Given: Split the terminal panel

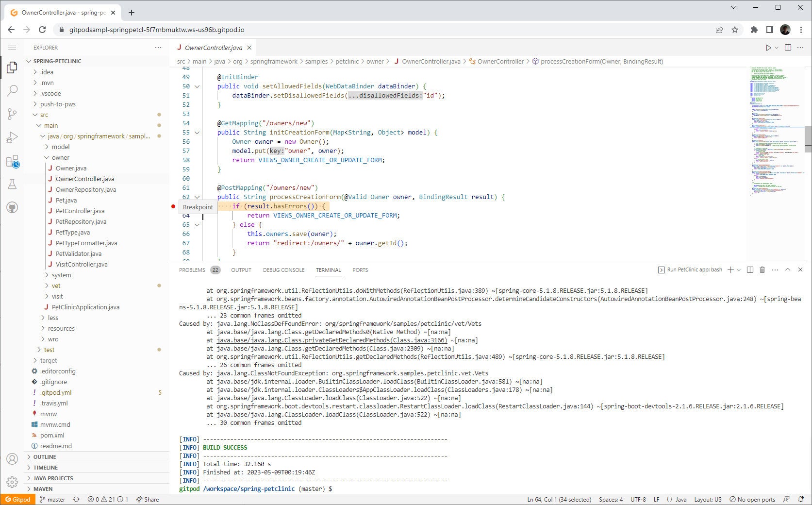Looking at the screenshot, I should coord(750,269).
